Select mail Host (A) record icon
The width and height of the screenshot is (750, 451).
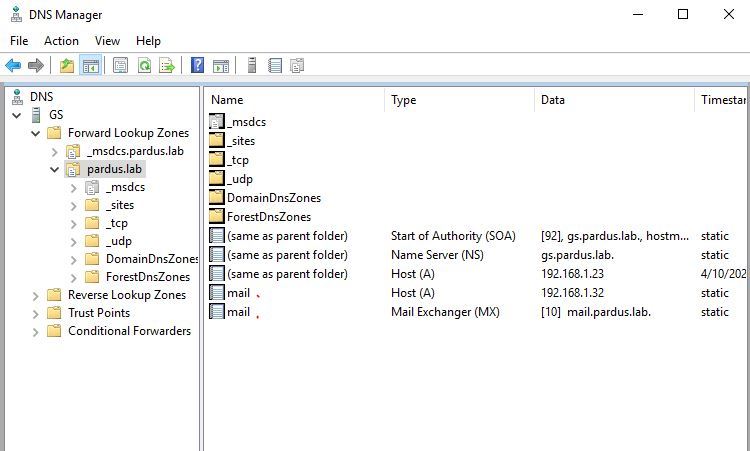[x=217, y=293]
